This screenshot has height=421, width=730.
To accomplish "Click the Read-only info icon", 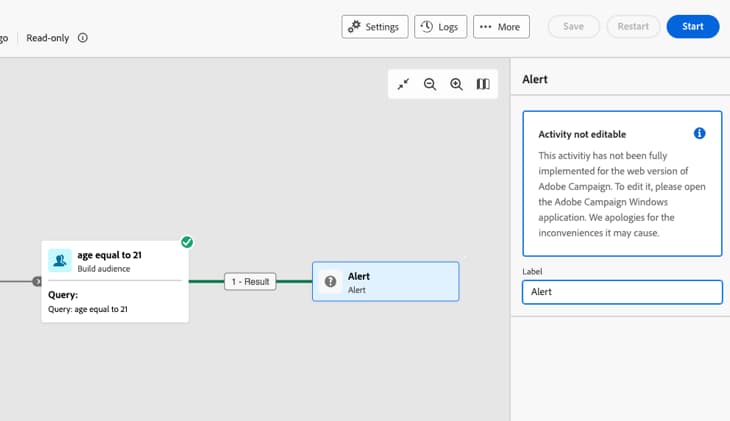I will [x=82, y=38].
